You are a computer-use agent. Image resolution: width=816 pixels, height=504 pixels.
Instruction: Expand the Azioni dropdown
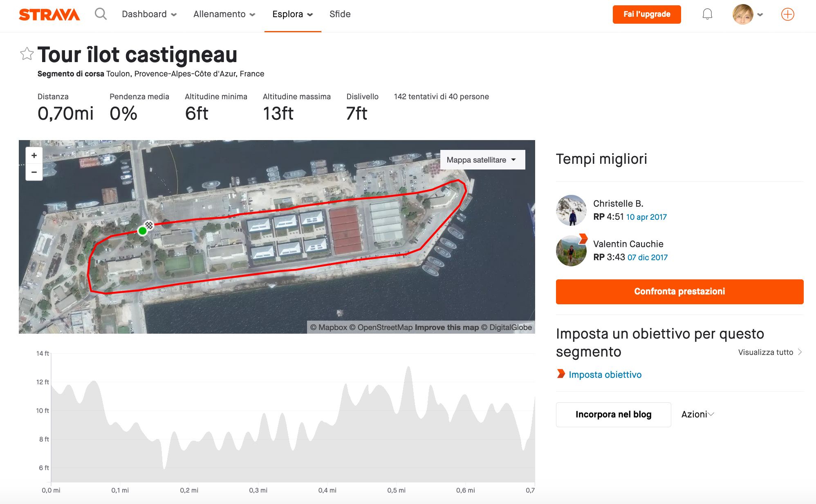pos(697,414)
